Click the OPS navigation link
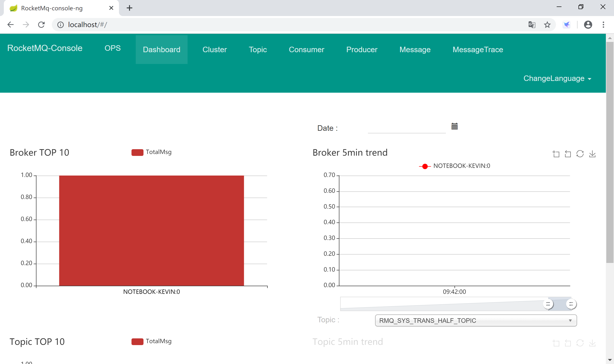 112,48
